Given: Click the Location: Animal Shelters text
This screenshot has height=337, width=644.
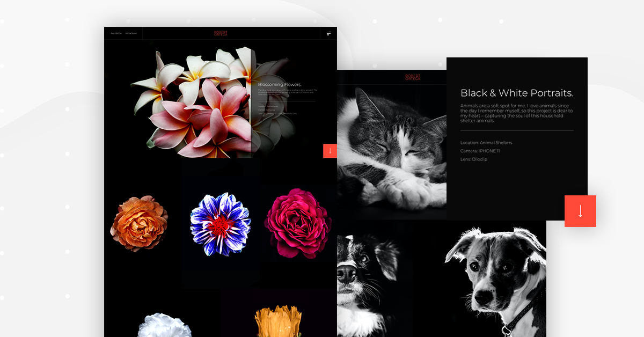Looking at the screenshot, I should (486, 143).
